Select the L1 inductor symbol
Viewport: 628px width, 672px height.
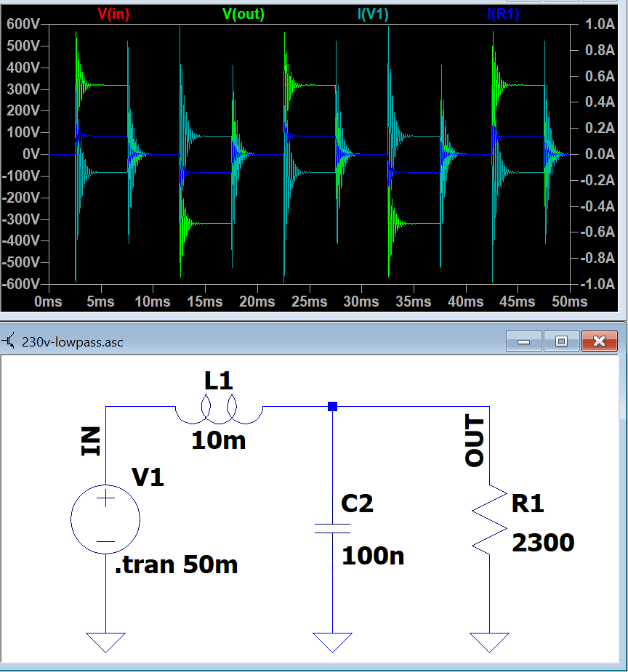(x=219, y=410)
